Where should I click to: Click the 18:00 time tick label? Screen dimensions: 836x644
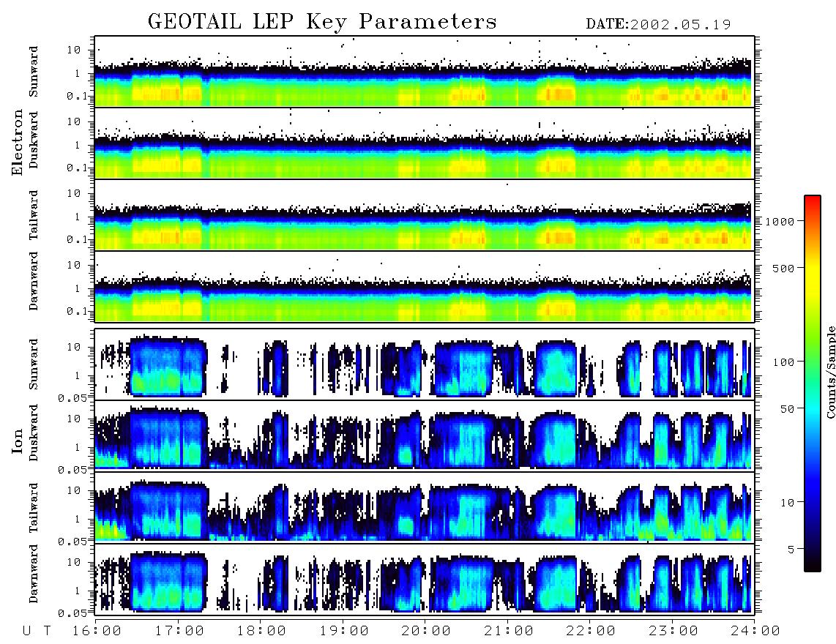coord(261,632)
